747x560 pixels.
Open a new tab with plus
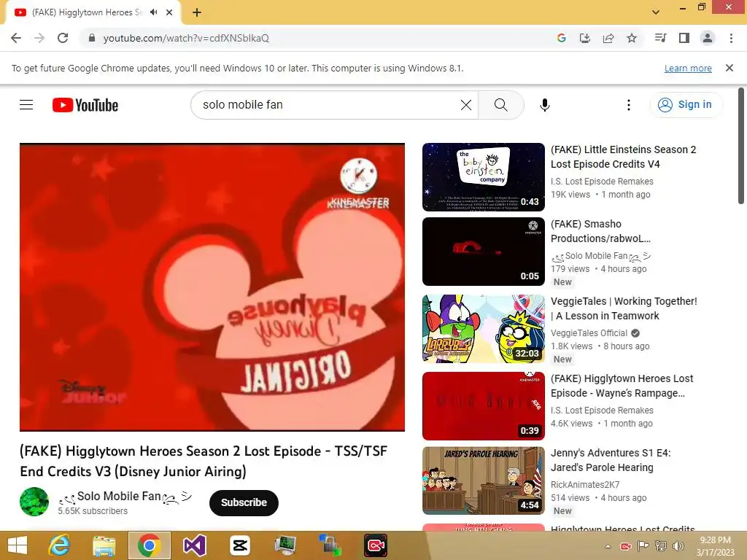point(197,12)
